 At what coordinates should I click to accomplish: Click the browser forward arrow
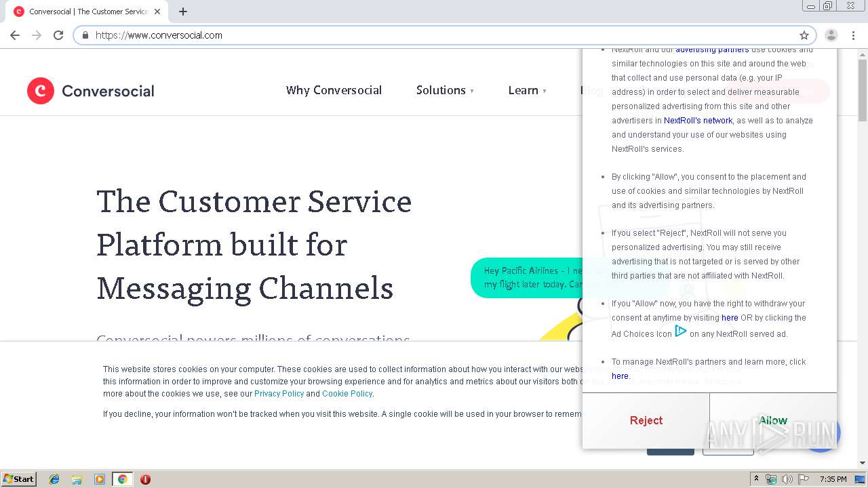37,35
